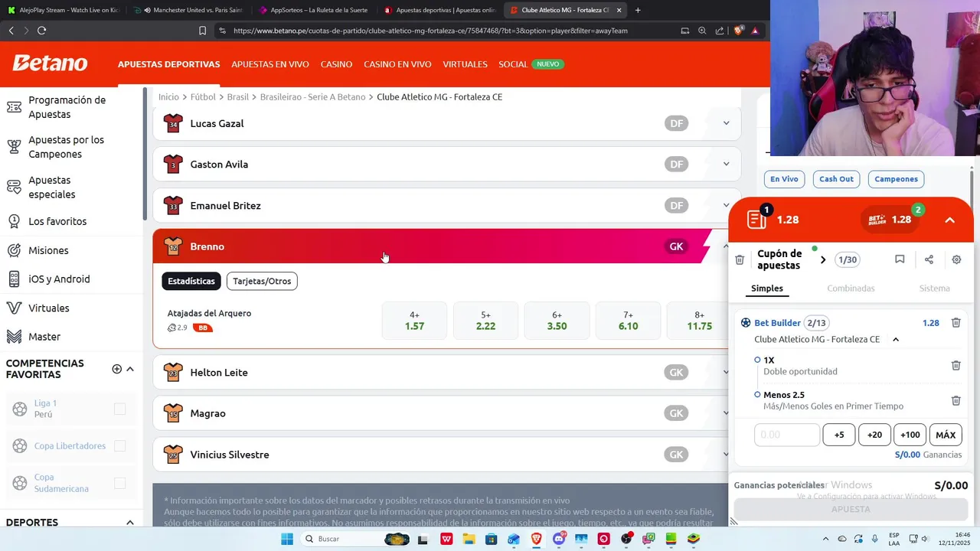Share the bet slip
Screen dimensions: 980x551
929,259
